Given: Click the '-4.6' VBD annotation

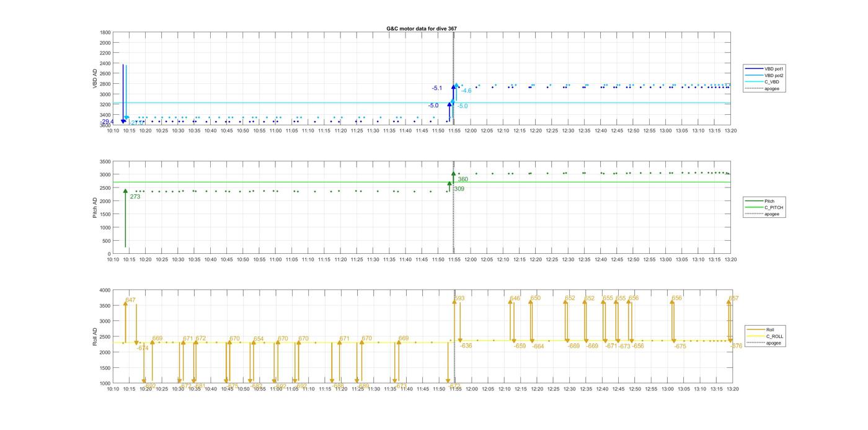Looking at the screenshot, I should click(466, 91).
